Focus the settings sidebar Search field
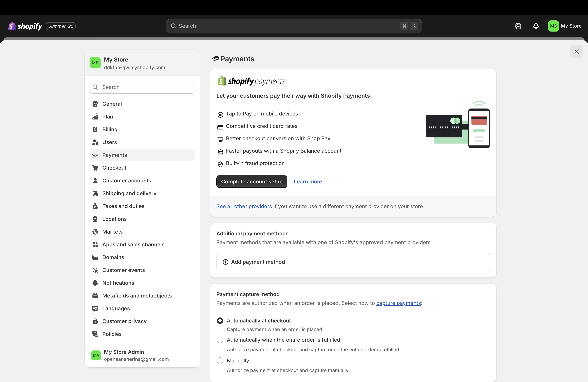The height and width of the screenshot is (382, 588). click(142, 87)
